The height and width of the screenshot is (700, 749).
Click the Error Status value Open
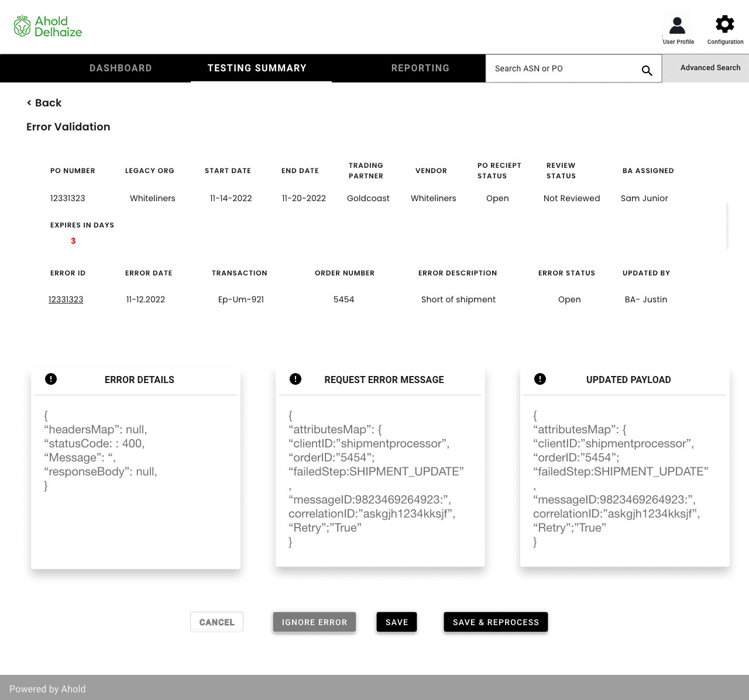pos(569,299)
